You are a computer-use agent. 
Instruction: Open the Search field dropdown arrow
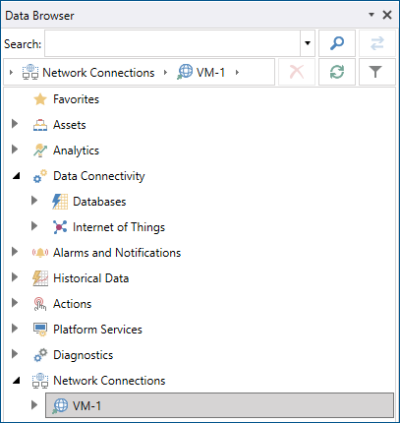point(308,43)
